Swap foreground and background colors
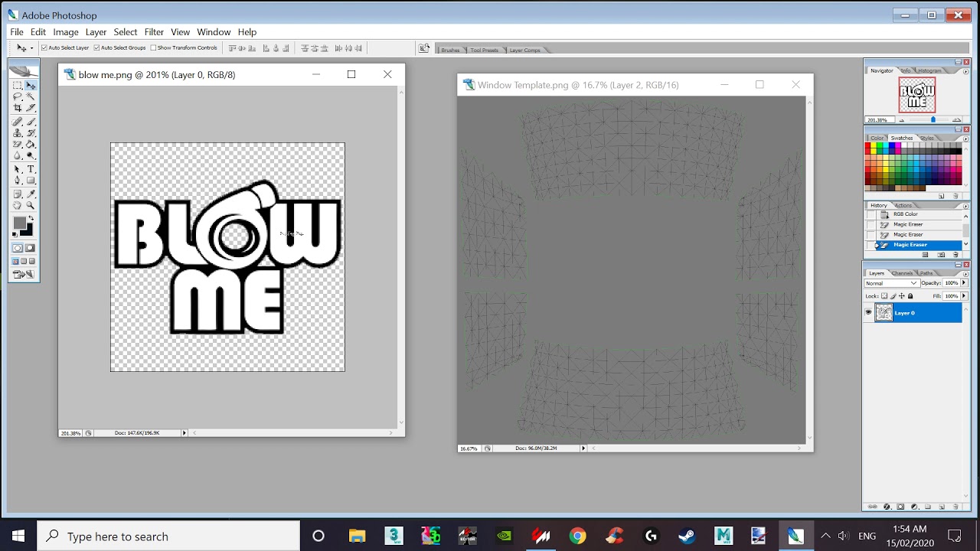980x551 pixels. tap(31, 218)
